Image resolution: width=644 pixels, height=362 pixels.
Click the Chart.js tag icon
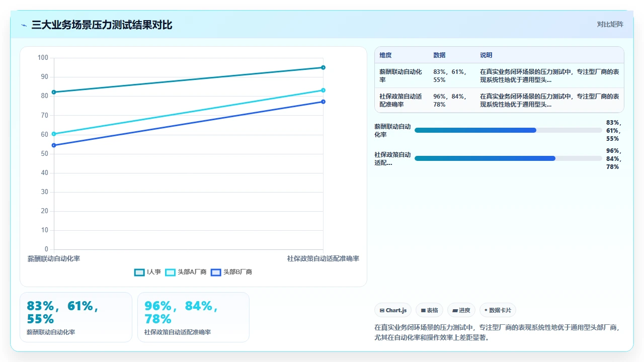click(382, 311)
